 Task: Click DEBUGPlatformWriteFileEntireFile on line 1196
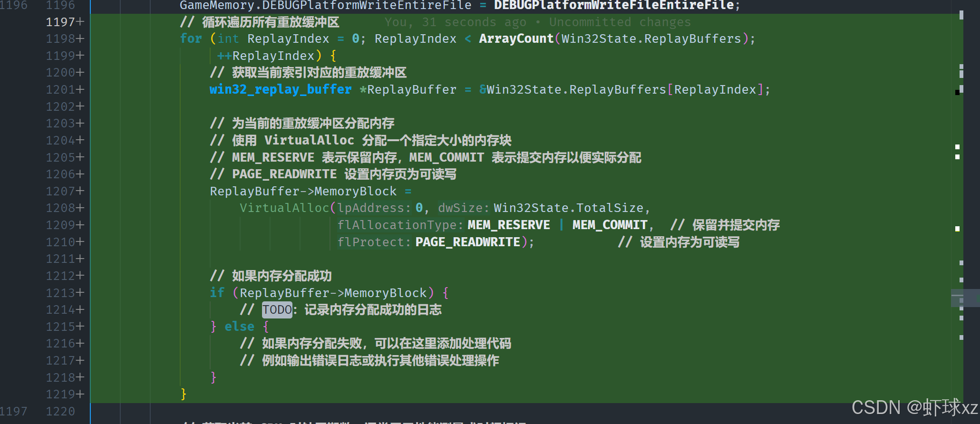click(614, 5)
